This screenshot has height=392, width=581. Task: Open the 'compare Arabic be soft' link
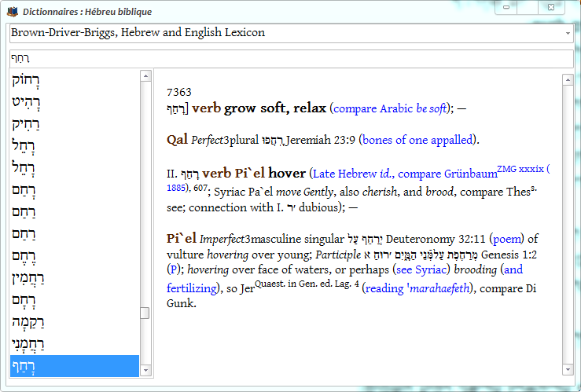(x=390, y=109)
